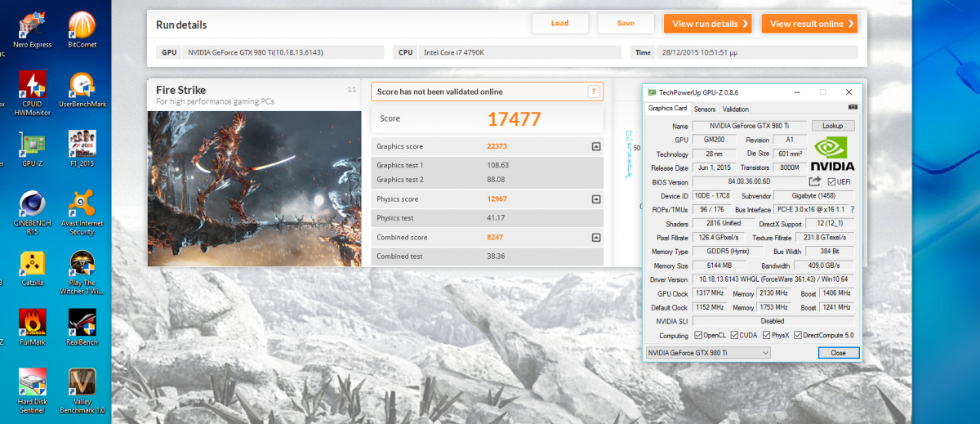
Task: Click the Subvendor value Gigabyte (1458)
Action: (813, 195)
